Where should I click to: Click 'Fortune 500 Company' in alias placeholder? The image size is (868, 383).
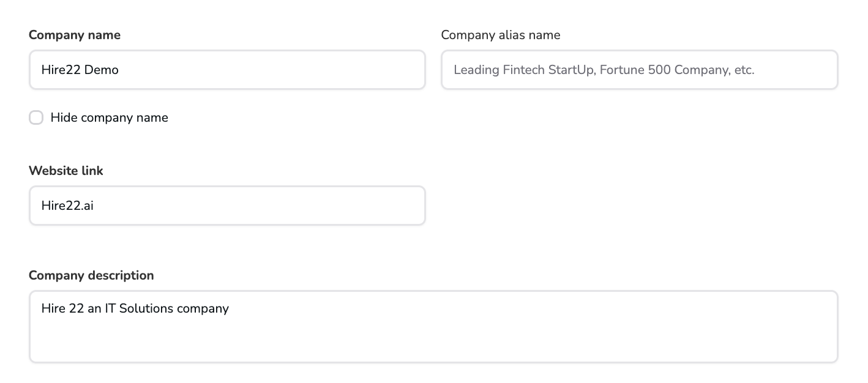(x=664, y=70)
